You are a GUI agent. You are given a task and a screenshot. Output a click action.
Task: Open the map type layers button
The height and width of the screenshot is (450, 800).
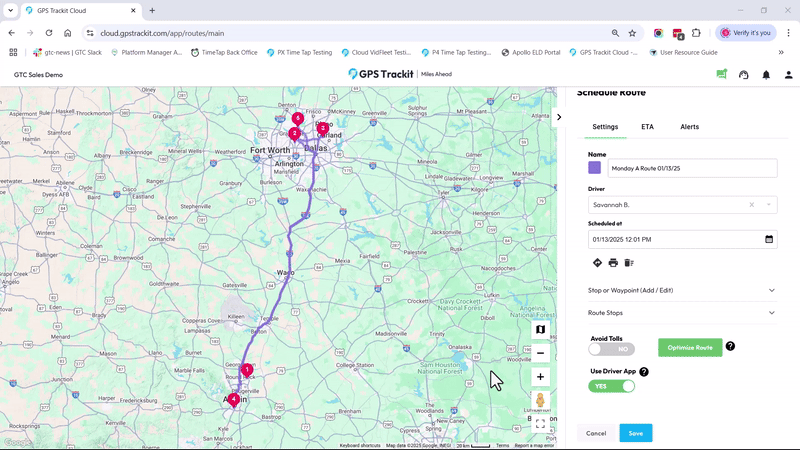(x=540, y=330)
